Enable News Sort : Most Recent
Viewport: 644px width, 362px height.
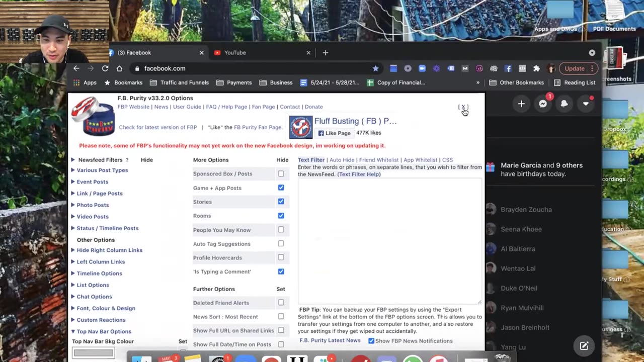pos(281,316)
